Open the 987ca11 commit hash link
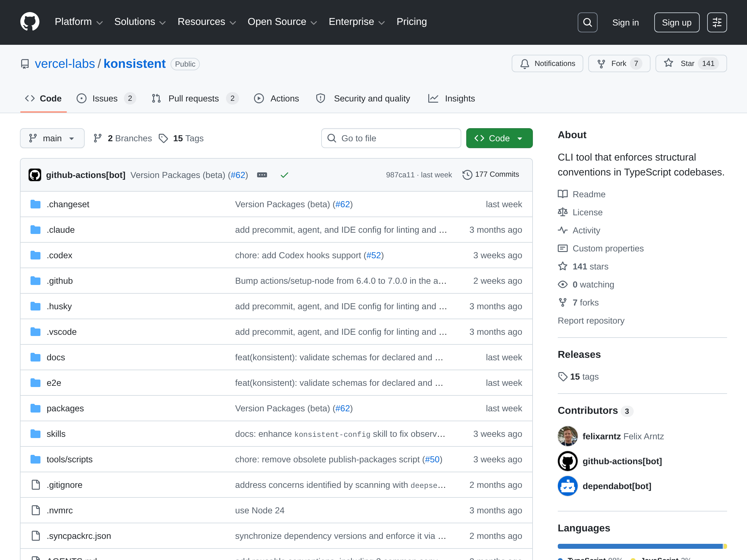The image size is (747, 560). 400,175
